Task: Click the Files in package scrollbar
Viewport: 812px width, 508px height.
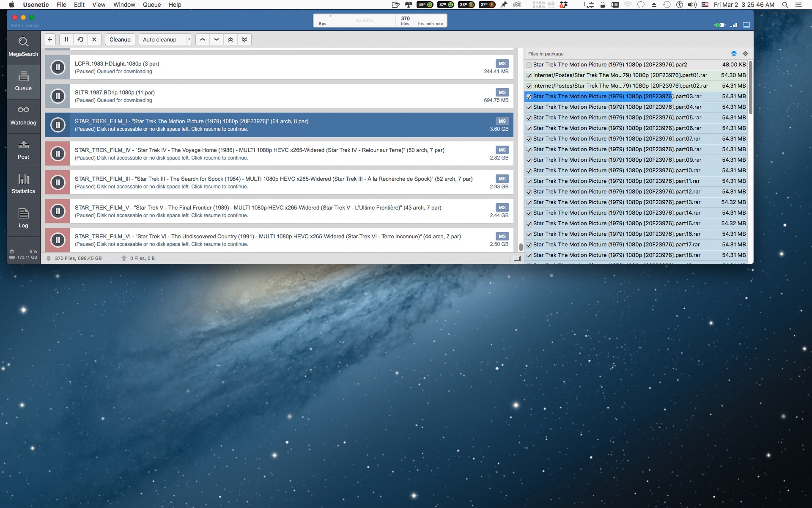Action: click(751, 88)
